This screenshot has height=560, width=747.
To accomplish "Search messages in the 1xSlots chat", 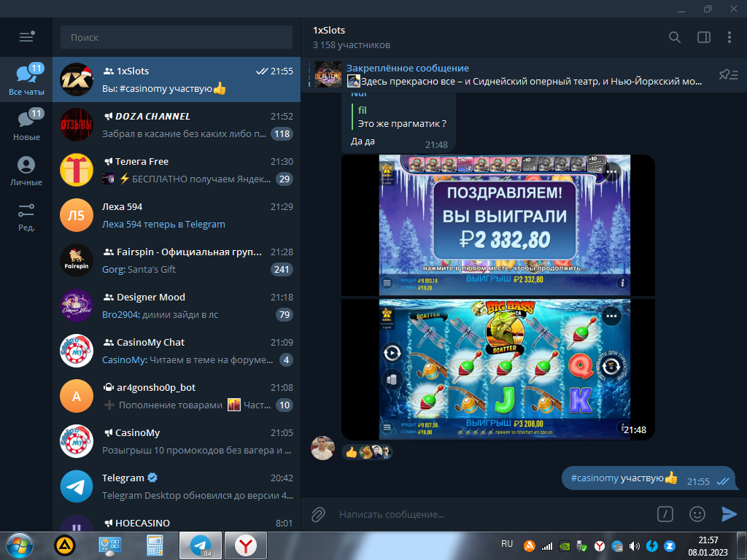I will pos(675,37).
